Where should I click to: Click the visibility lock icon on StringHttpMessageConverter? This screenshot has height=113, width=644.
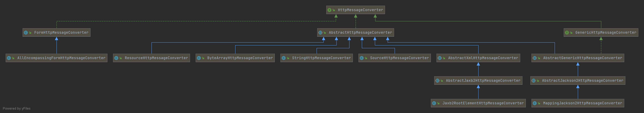tap(288, 58)
